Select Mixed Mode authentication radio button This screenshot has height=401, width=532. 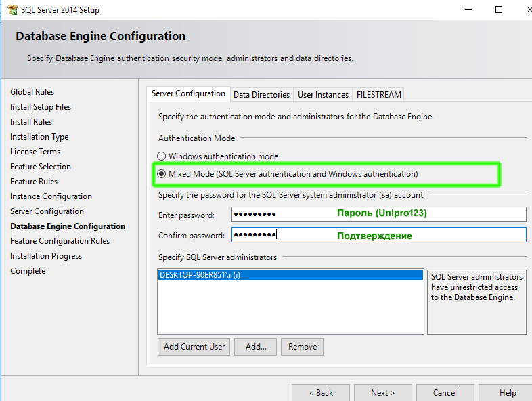(x=162, y=174)
